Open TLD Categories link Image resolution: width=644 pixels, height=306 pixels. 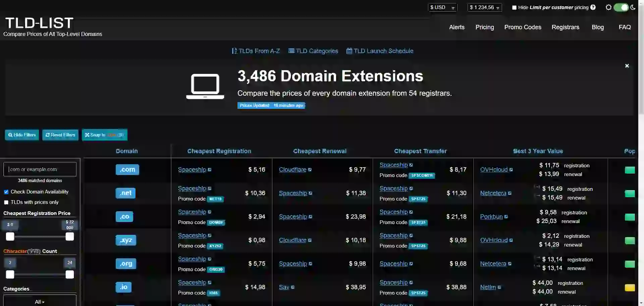(x=313, y=51)
